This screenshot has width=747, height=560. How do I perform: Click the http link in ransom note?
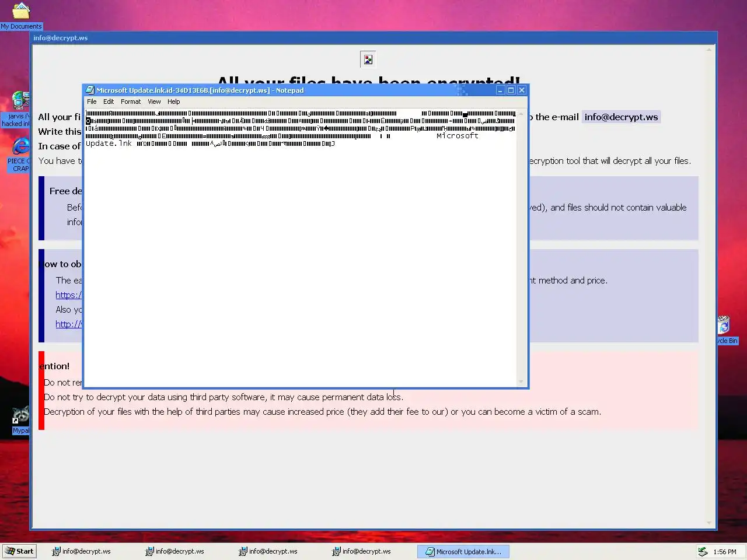tap(69, 324)
